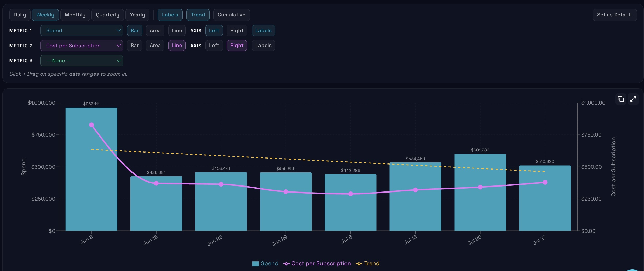Click the Jun 8 cost per subscription point
Image resolution: width=644 pixels, height=271 pixels.
pyautogui.click(x=91, y=125)
